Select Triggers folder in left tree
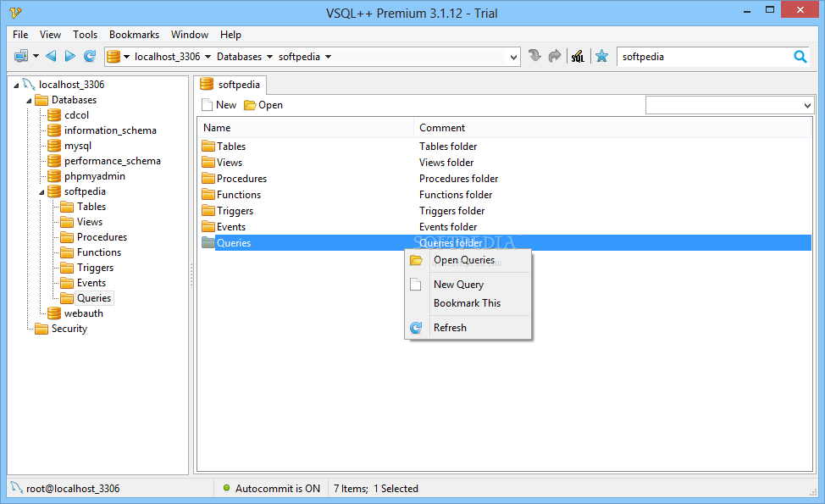 (x=95, y=268)
